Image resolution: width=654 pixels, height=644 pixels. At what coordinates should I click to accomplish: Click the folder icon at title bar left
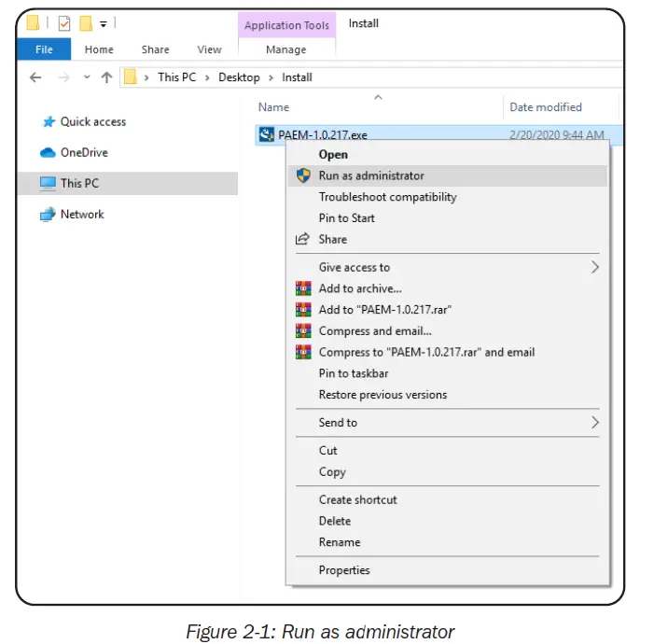[x=33, y=23]
